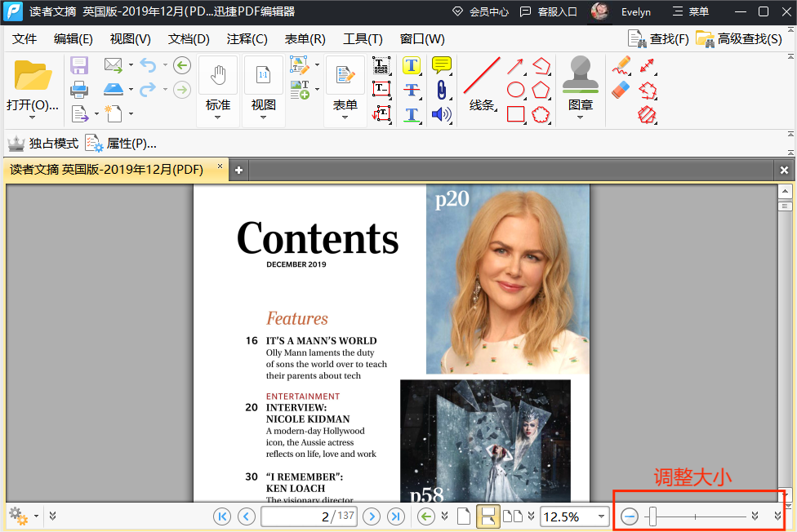The image size is (797, 532).
Task: Open the 视图(V) menu
Action: (x=130, y=39)
